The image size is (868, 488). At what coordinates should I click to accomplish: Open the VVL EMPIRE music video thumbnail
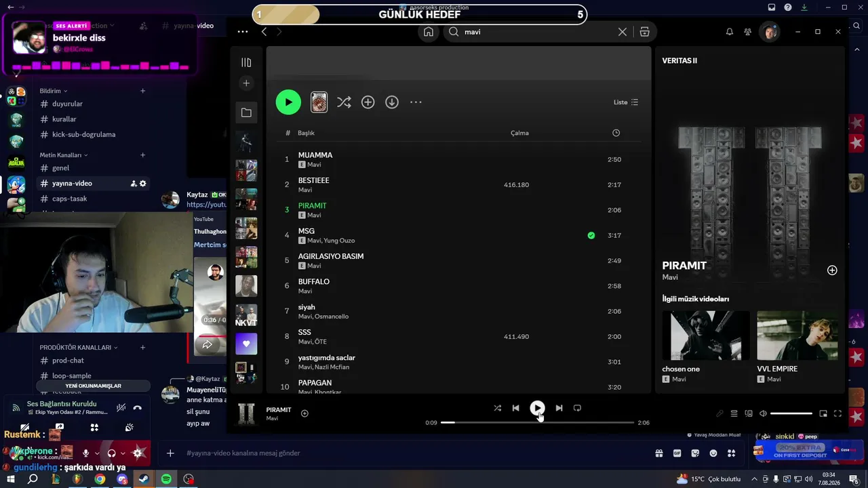(x=797, y=335)
